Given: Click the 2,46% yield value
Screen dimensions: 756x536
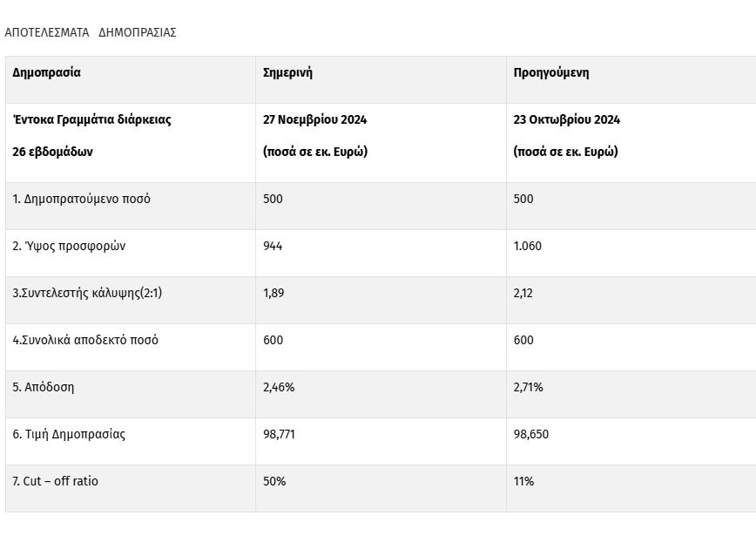Looking at the screenshot, I should click(x=279, y=387).
